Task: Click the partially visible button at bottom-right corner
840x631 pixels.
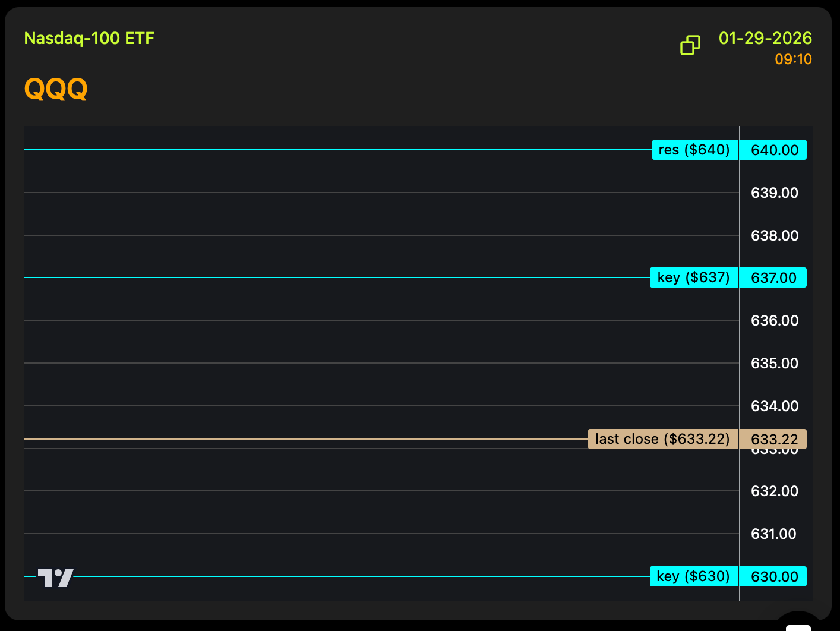Action: pyautogui.click(x=798, y=624)
